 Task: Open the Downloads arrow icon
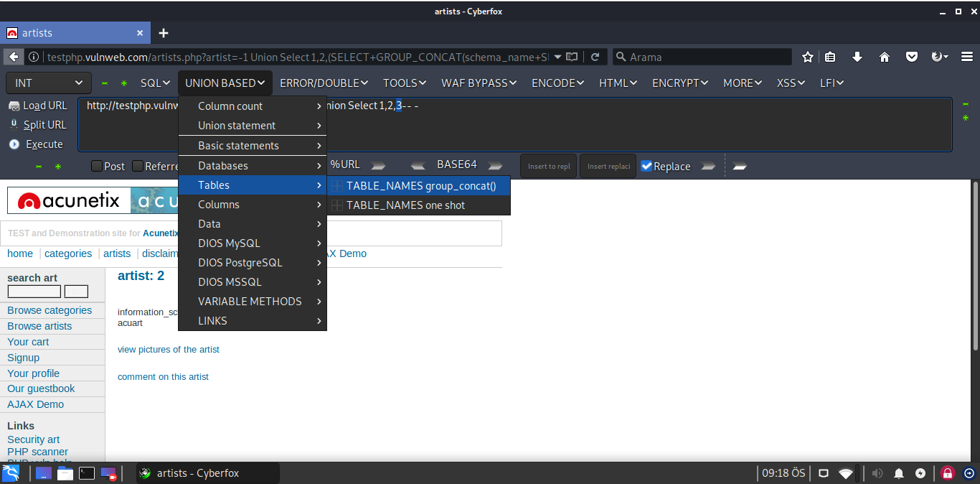[x=857, y=57]
